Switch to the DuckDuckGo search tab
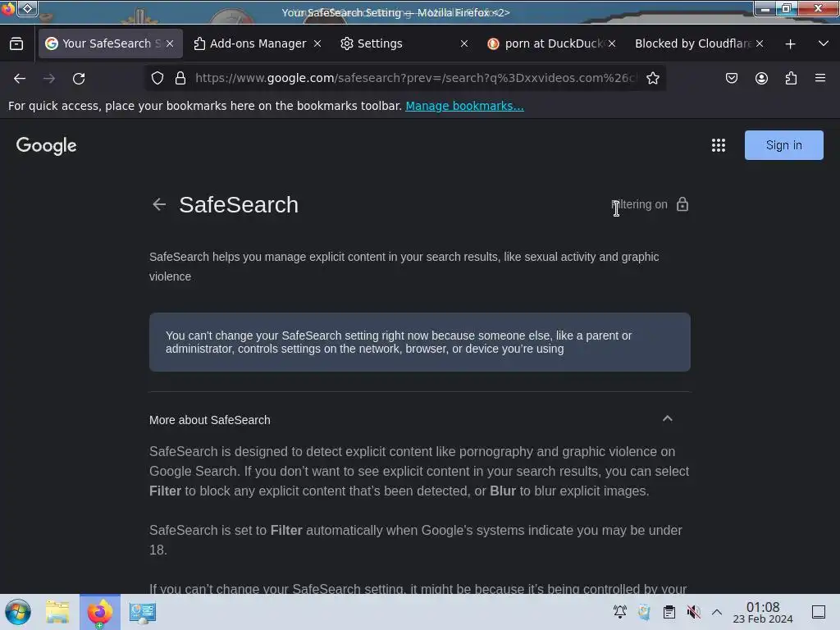The width and height of the screenshot is (840, 630). [552, 43]
